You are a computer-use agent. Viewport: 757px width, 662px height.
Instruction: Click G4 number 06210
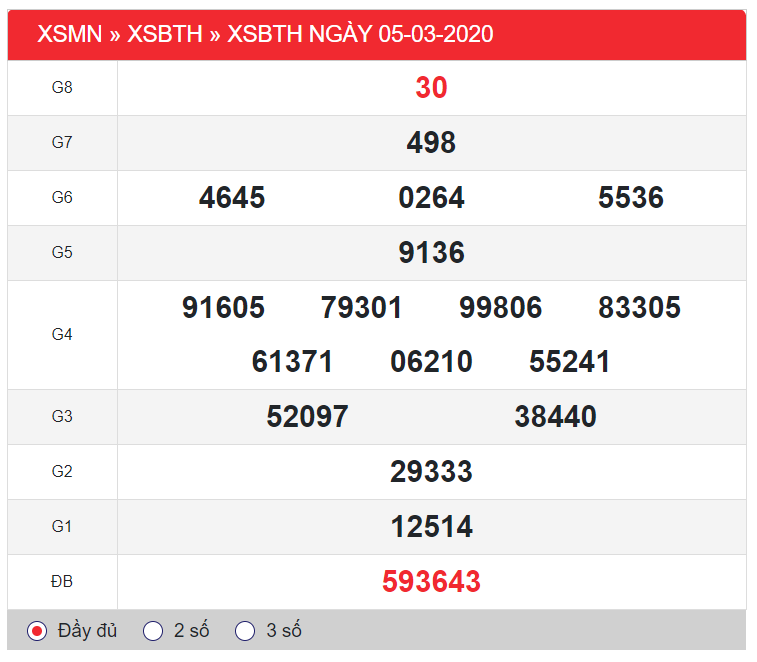pos(431,362)
